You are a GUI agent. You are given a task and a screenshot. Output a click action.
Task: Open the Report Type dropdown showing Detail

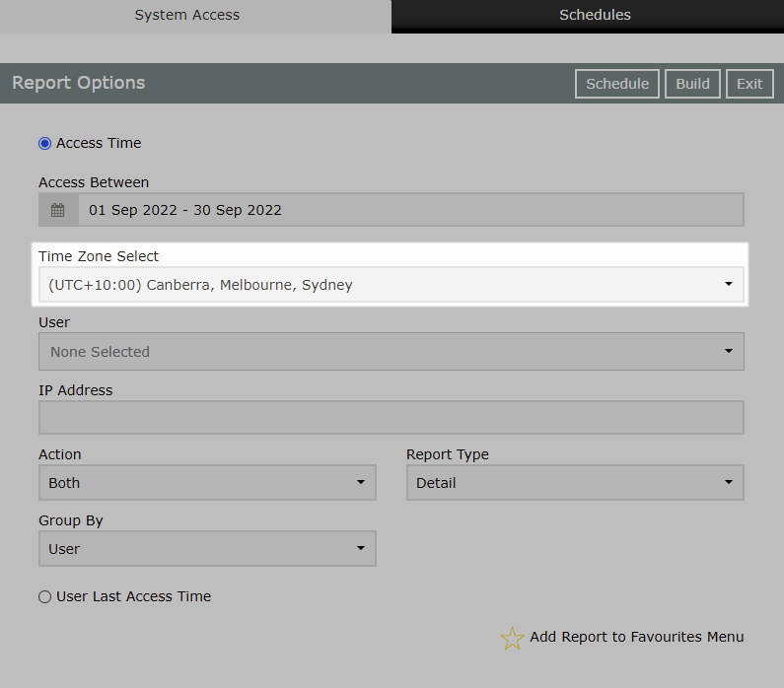coord(576,483)
